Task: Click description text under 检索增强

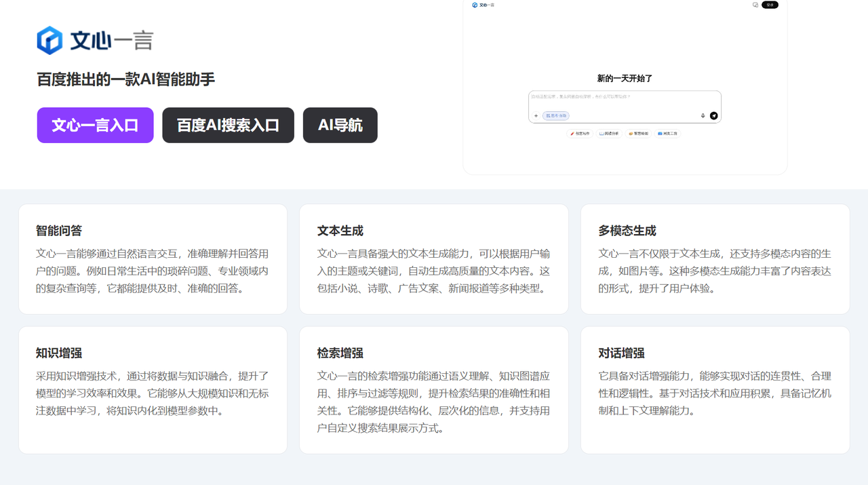Action: 434,402
